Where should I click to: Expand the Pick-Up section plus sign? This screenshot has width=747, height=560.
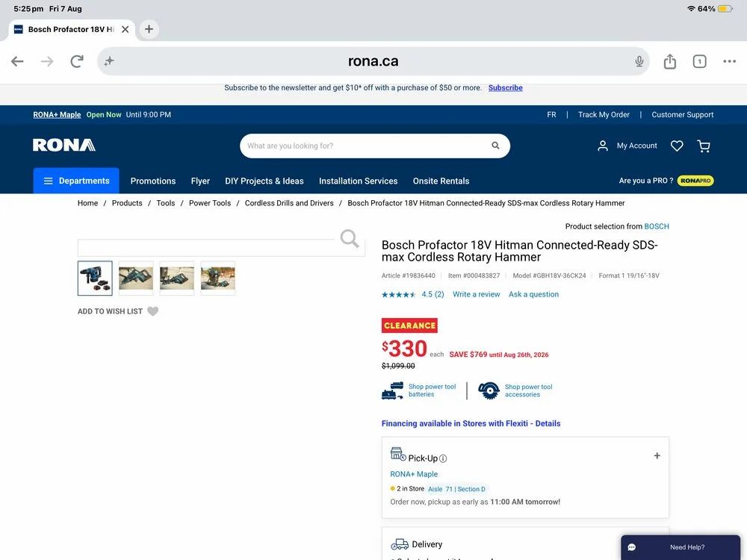click(657, 455)
